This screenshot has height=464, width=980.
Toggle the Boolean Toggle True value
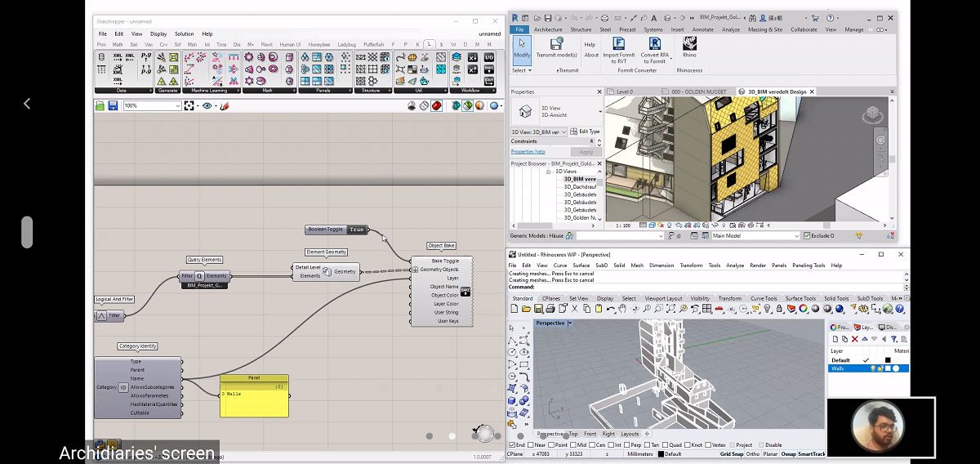357,230
